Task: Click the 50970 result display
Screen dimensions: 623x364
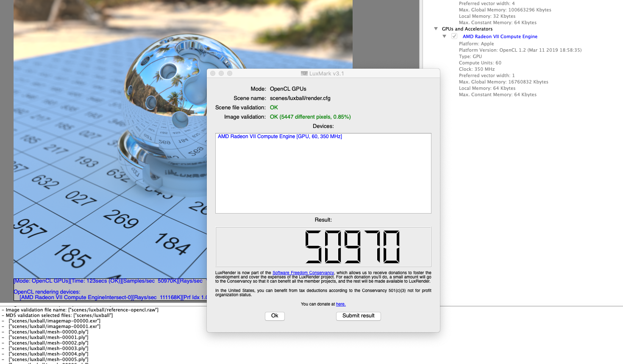Action: pyautogui.click(x=323, y=247)
